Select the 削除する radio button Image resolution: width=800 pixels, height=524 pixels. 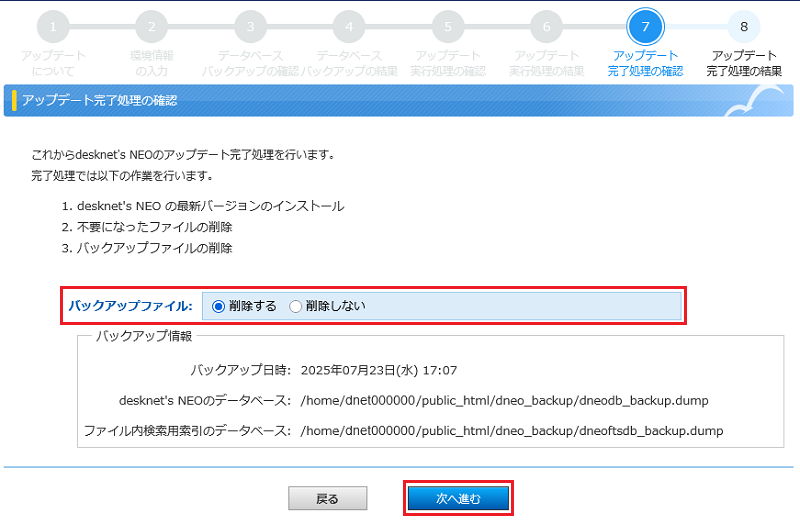click(x=218, y=306)
